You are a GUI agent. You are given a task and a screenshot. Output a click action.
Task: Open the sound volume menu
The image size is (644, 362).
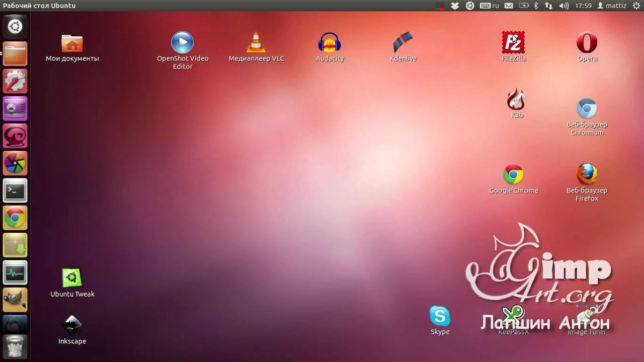pyautogui.click(x=564, y=6)
